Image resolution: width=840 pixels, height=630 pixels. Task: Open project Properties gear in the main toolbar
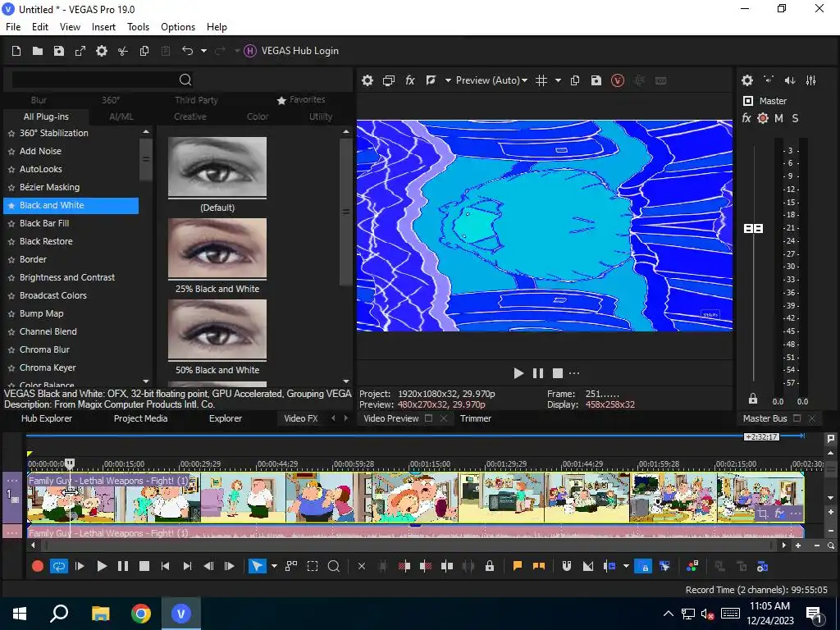pyautogui.click(x=101, y=51)
